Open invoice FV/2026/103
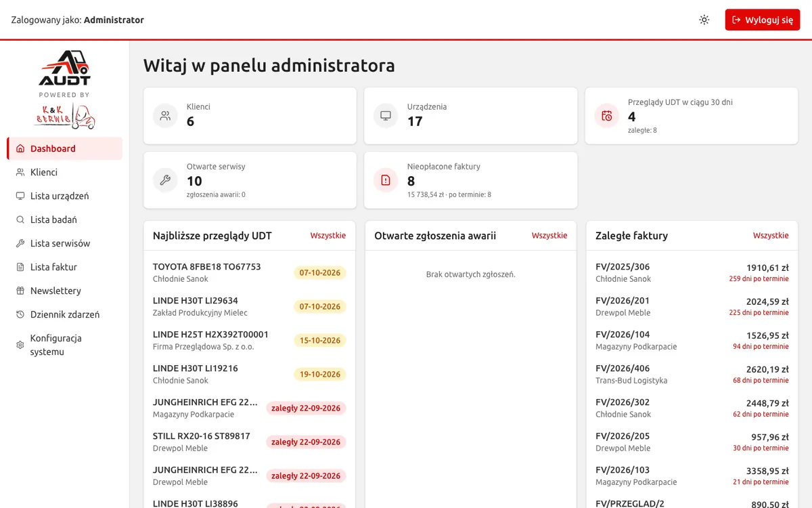 (x=692, y=476)
